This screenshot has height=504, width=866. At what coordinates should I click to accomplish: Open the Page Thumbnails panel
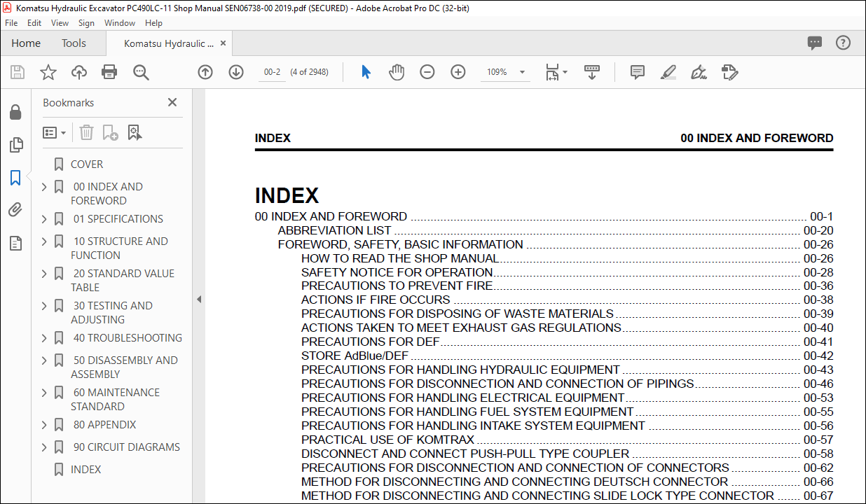[x=15, y=145]
